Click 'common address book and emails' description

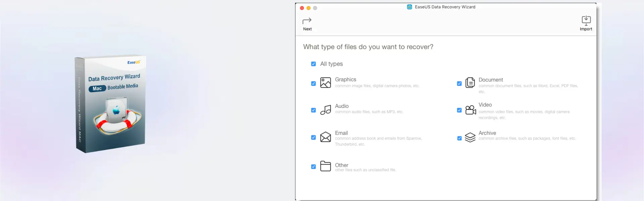tap(378, 141)
